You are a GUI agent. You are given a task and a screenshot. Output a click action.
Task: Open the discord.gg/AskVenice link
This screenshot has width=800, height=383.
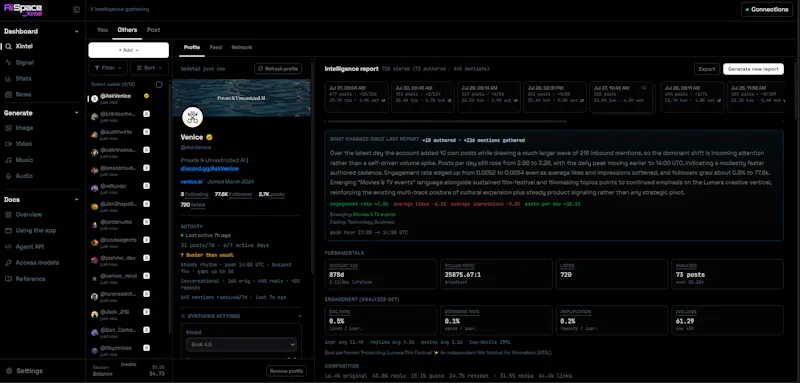(210, 169)
